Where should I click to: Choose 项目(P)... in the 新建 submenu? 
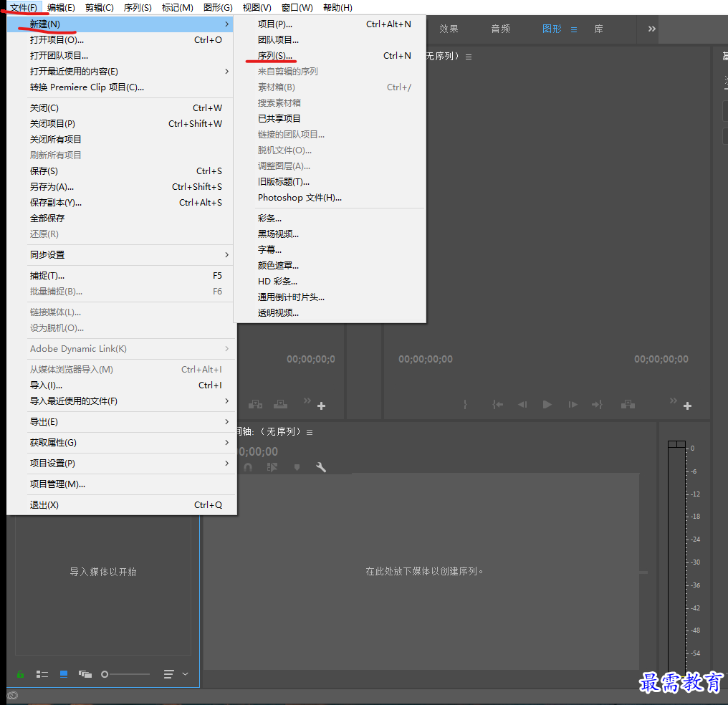(330, 24)
